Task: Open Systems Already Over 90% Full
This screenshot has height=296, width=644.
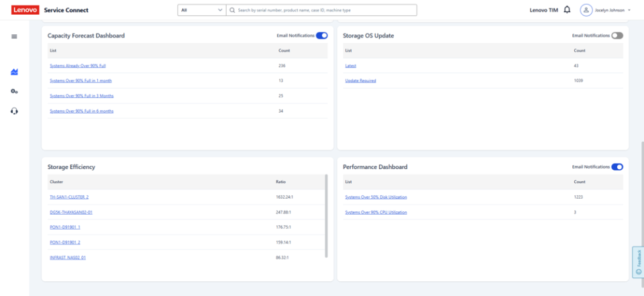Action: (78, 66)
